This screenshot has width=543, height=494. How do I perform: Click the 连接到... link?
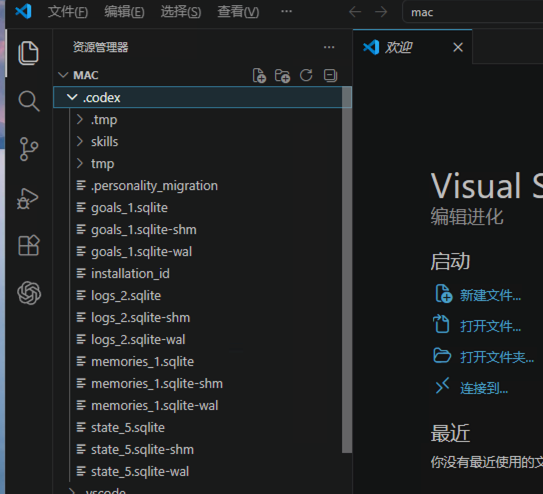coord(484,388)
